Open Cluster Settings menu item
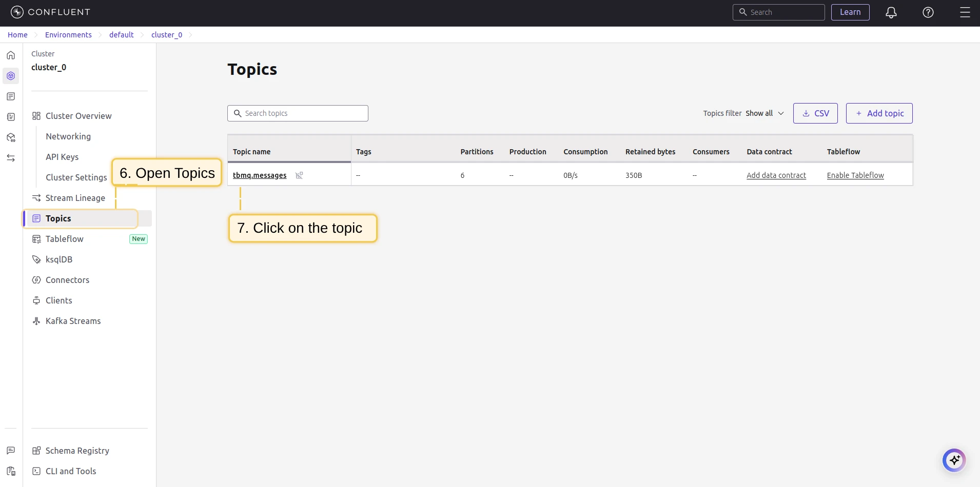This screenshot has height=487, width=980. (76, 177)
